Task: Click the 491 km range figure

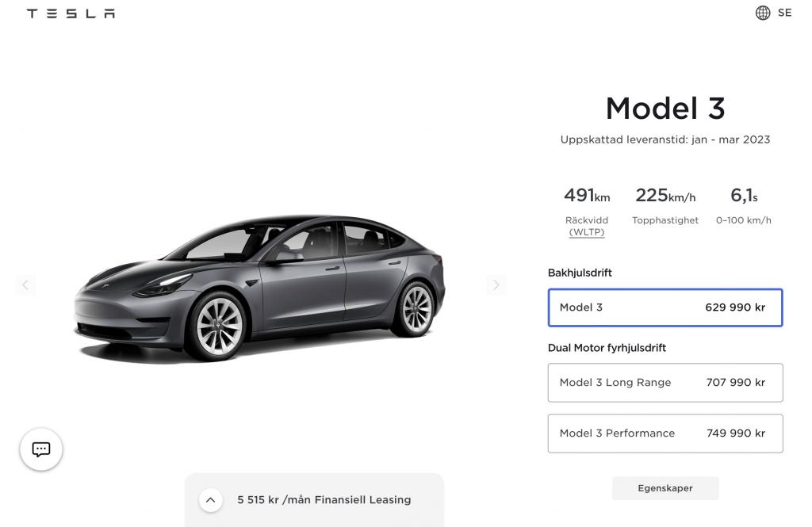Action: point(587,196)
